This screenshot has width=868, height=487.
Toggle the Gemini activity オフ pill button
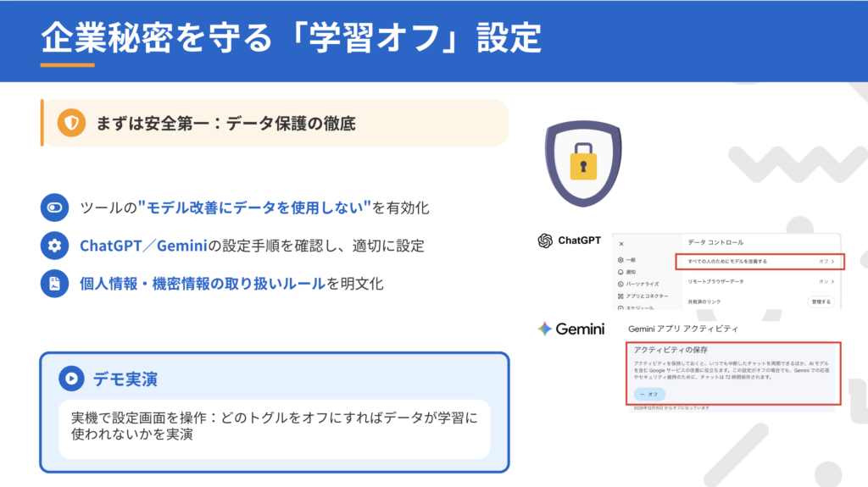649,394
